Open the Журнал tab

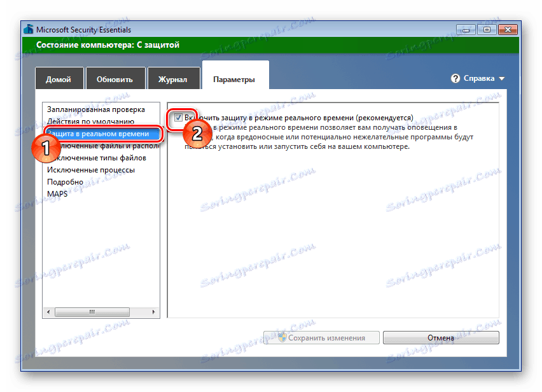tap(174, 79)
